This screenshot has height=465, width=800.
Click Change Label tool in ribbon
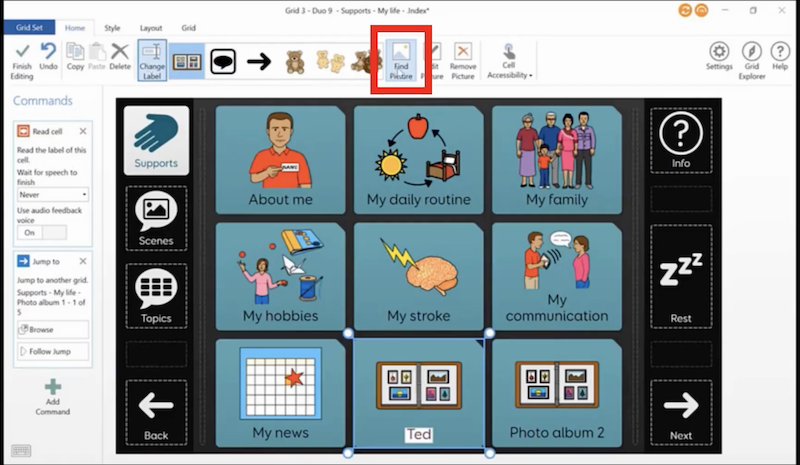pyautogui.click(x=152, y=60)
